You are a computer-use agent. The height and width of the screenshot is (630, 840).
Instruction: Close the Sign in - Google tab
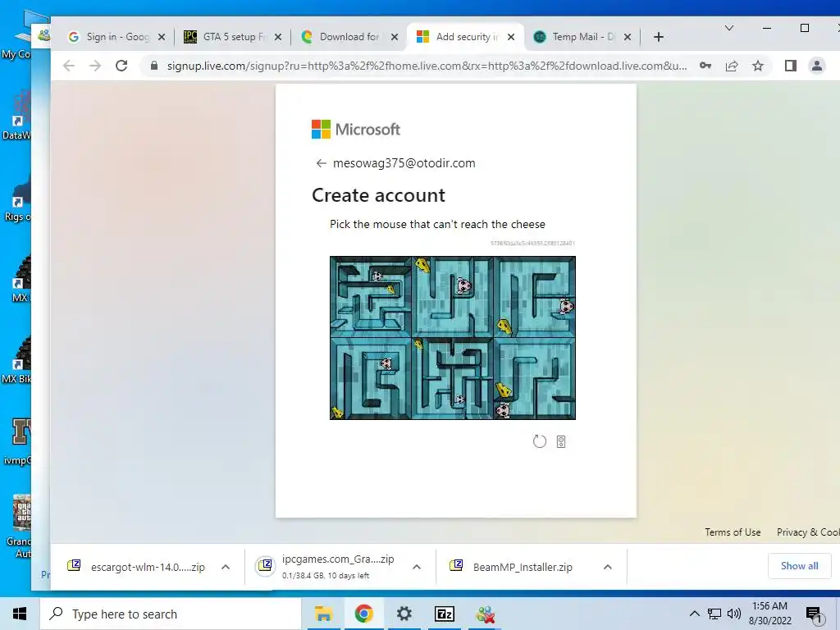[x=162, y=37]
